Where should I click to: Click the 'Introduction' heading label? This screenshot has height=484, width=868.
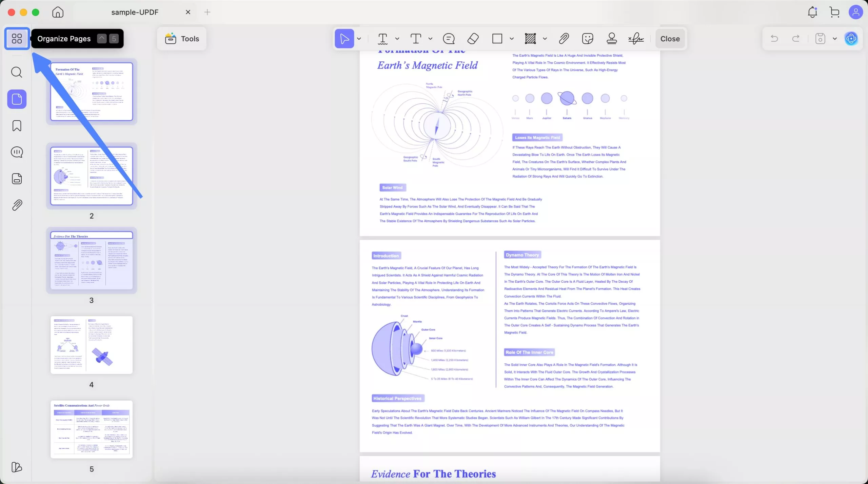(386, 256)
